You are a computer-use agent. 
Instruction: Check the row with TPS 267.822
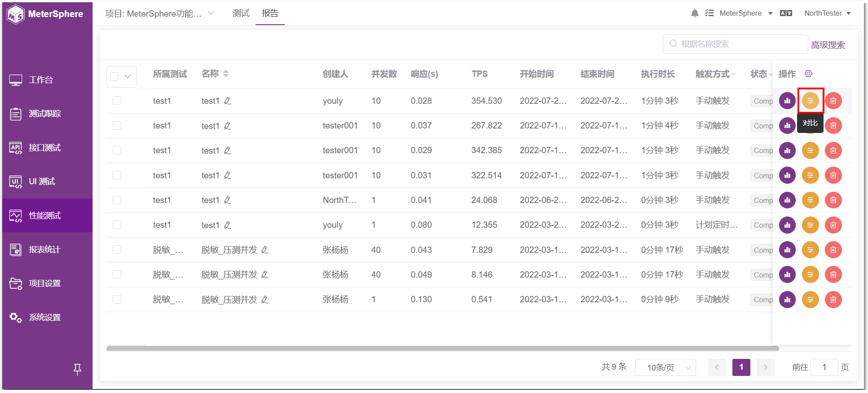click(x=117, y=126)
